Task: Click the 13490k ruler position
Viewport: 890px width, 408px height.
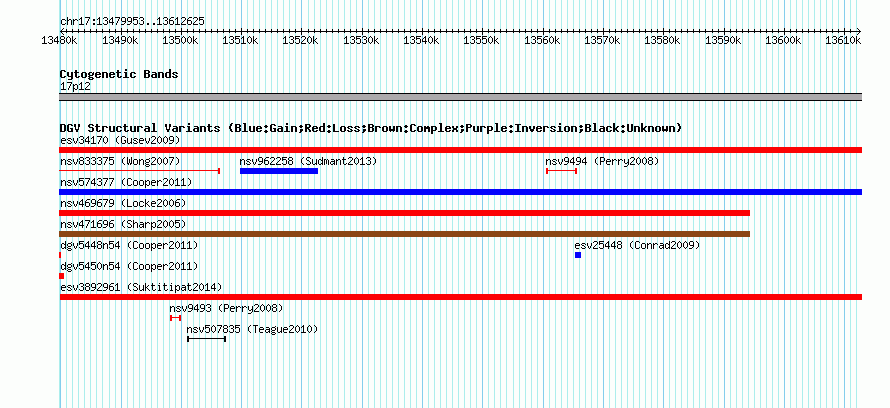Action: (x=120, y=40)
